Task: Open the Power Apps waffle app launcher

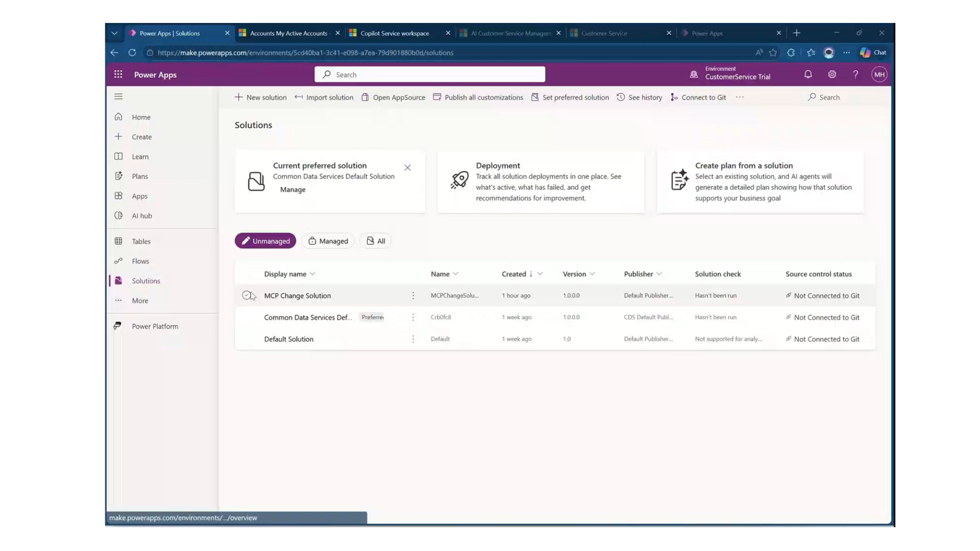Action: pos(118,74)
